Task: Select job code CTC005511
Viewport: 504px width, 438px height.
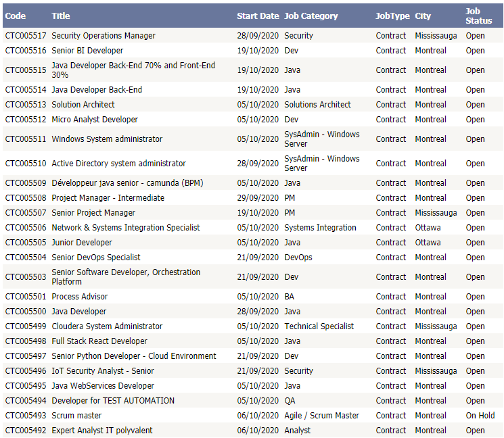Action: (26, 139)
